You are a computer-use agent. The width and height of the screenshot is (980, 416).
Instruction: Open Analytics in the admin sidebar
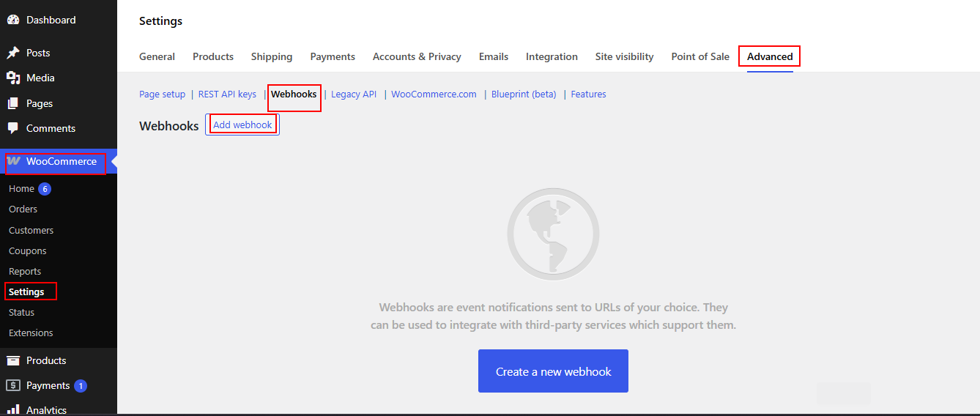46,410
